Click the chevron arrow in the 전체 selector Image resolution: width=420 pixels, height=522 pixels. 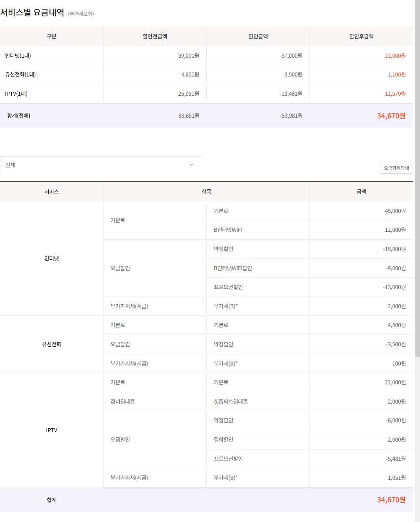191,165
